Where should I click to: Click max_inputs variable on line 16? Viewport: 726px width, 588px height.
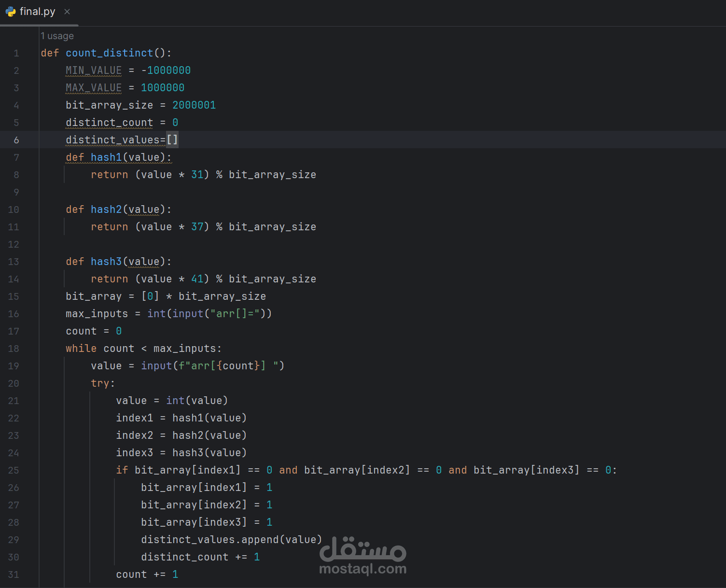click(x=97, y=314)
